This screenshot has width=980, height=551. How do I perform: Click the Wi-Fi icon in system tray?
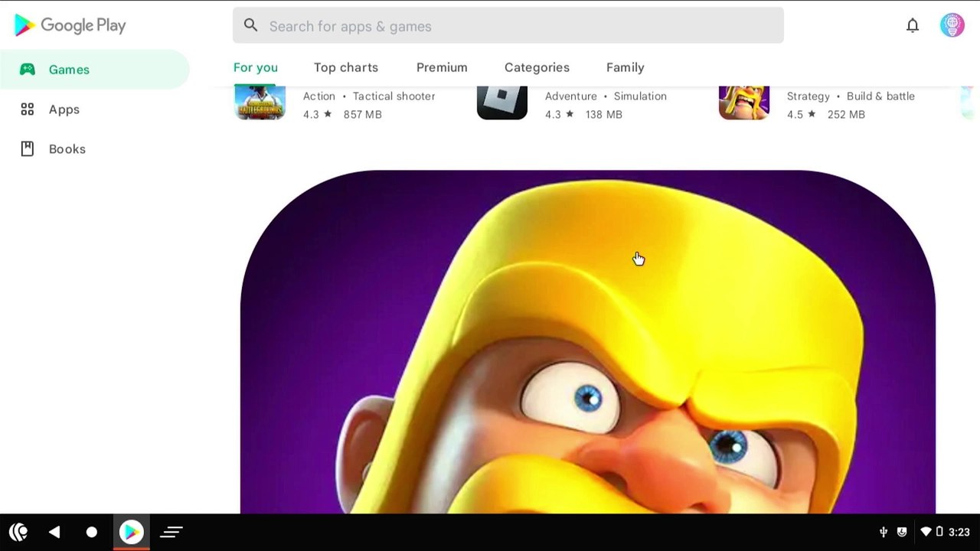tap(926, 532)
